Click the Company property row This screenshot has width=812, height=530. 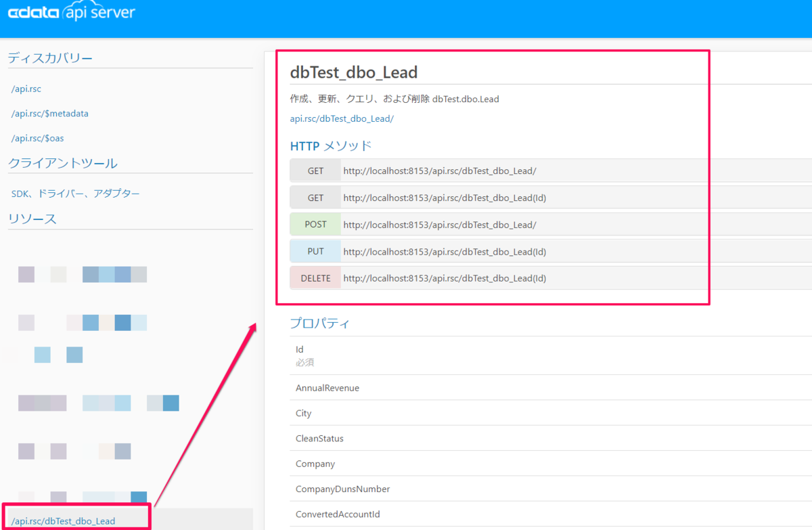click(x=551, y=464)
